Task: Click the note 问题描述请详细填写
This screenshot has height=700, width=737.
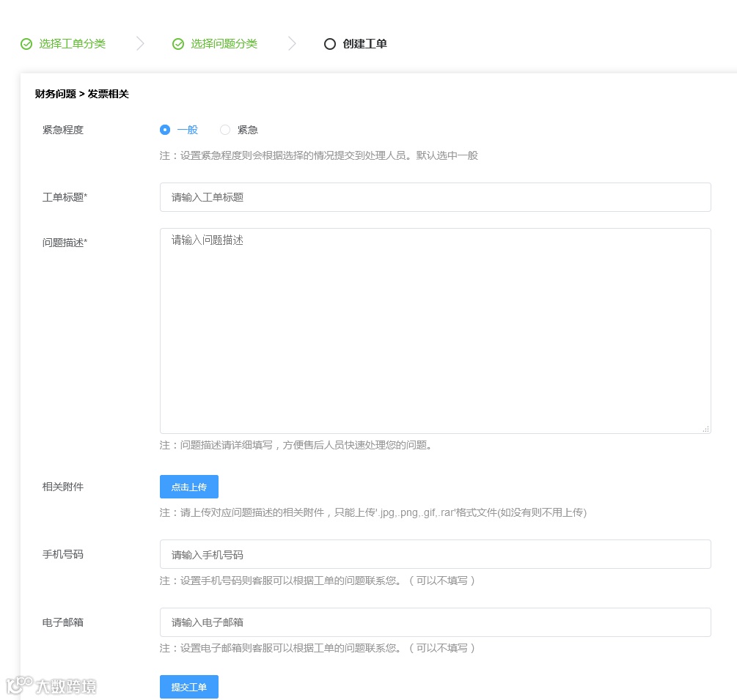Action: (x=296, y=445)
